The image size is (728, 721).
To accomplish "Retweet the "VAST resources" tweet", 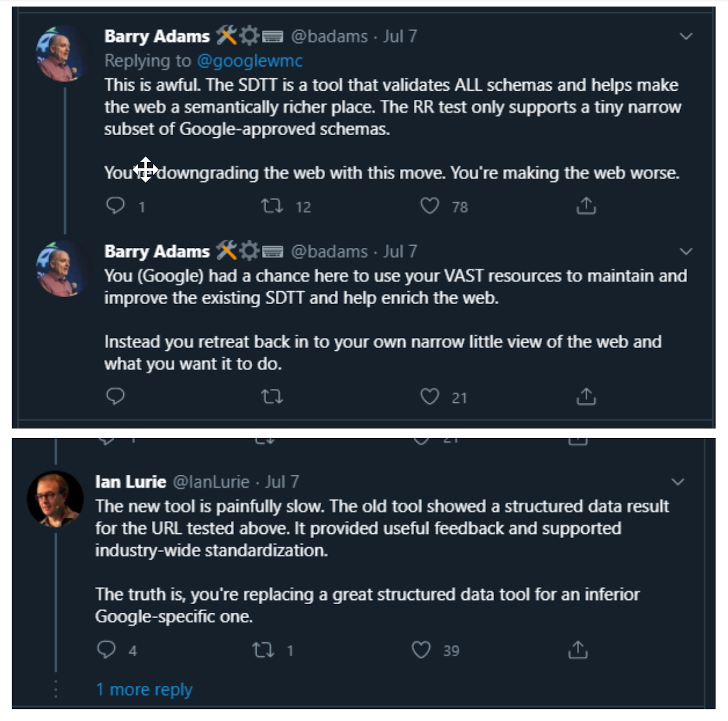I will (272, 396).
